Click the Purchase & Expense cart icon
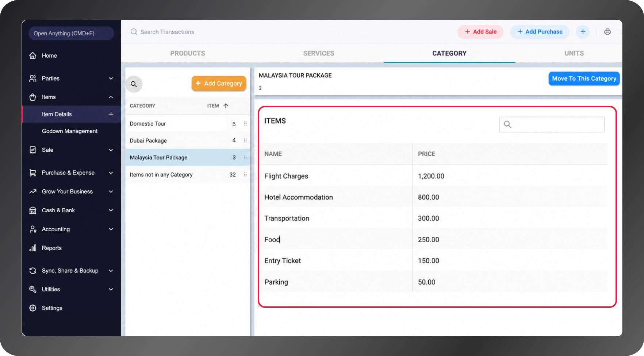644x356 pixels. 33,173
